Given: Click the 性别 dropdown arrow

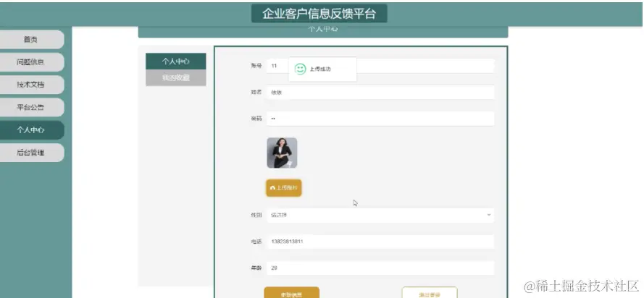Looking at the screenshot, I should 489,216.
